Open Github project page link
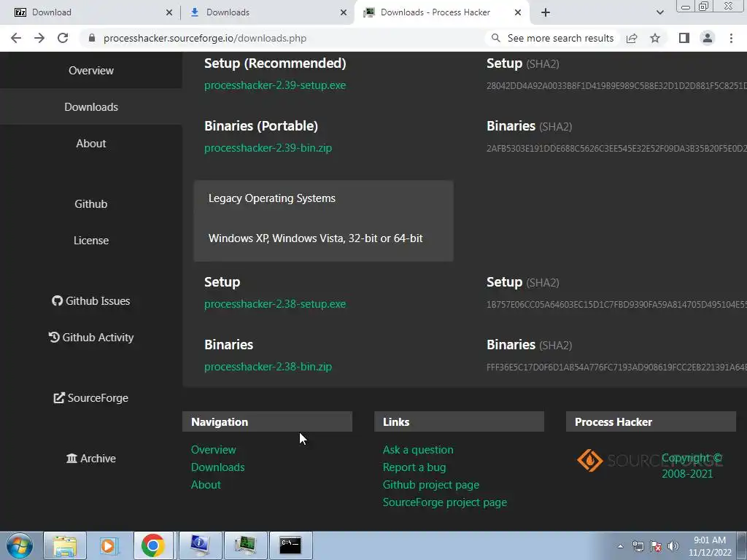Image resolution: width=747 pixels, height=560 pixels. click(430, 485)
